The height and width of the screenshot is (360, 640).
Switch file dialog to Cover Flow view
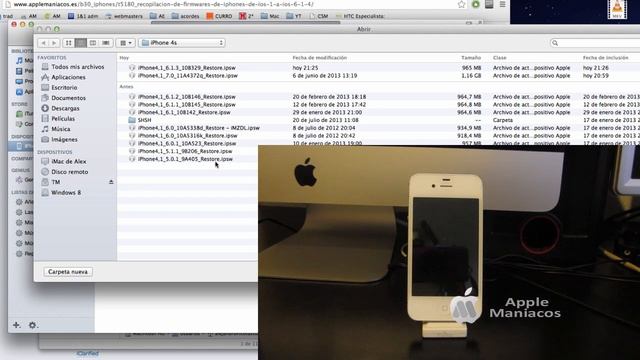106,43
